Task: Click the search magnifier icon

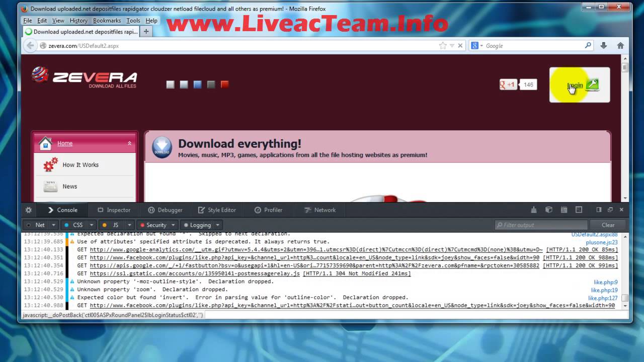Action: click(588, 45)
